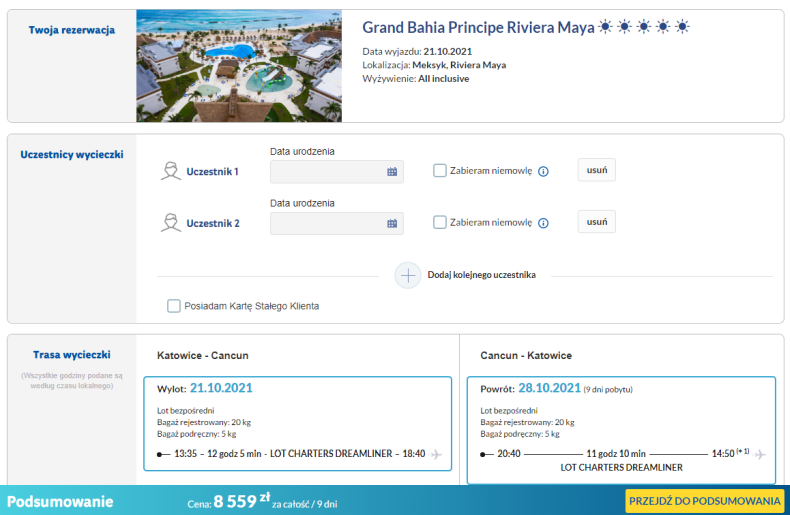Image resolution: width=790 pixels, height=515 pixels.
Task: Click the last sun rating icon of hotel
Action: tap(682, 26)
